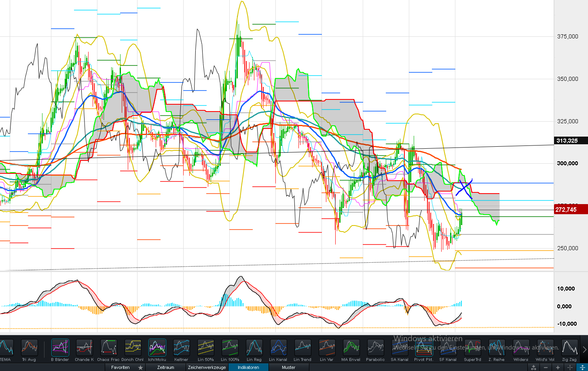Toggle the Pivot Pkt. indicator
Viewport: 588px width, 371px height.
424,350
